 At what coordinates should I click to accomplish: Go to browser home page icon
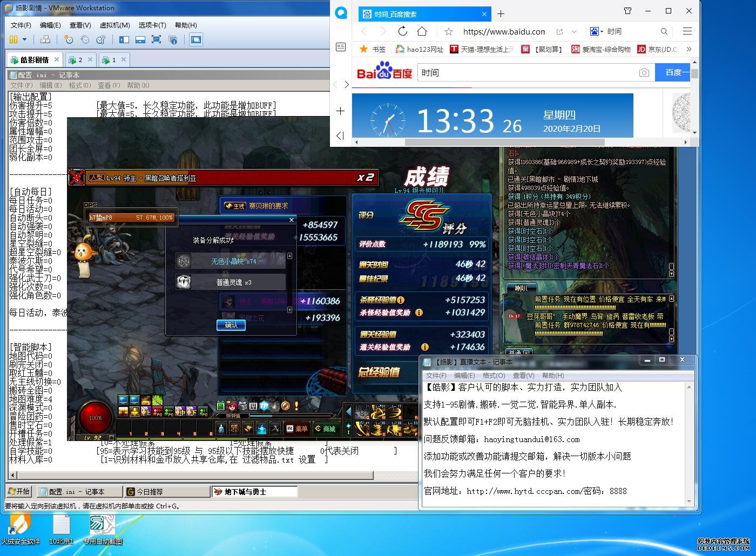[x=422, y=31]
